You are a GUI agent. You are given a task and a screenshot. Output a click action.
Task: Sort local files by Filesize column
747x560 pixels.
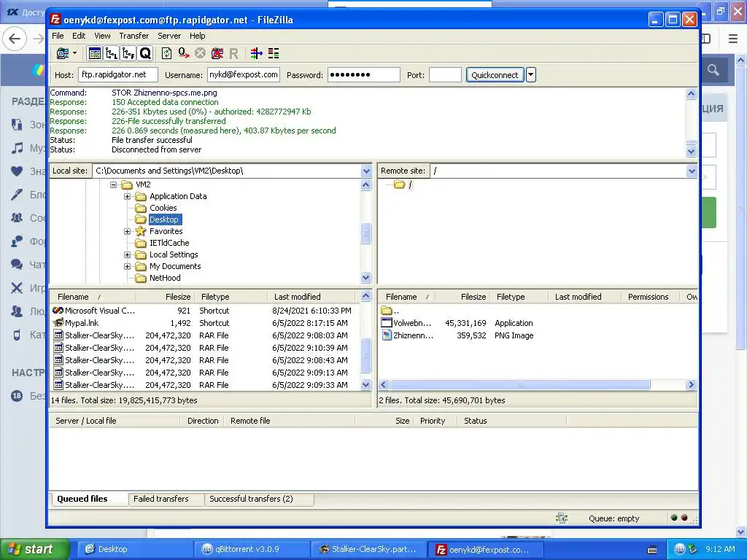click(x=166, y=297)
